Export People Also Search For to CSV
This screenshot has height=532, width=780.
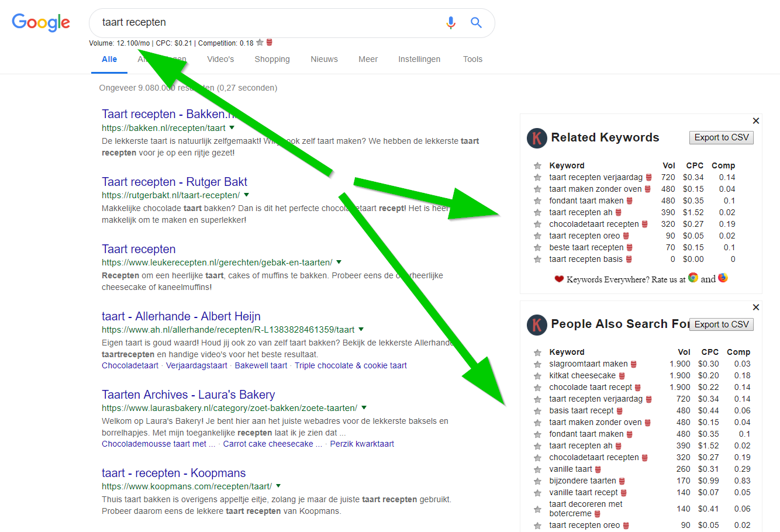[722, 324]
